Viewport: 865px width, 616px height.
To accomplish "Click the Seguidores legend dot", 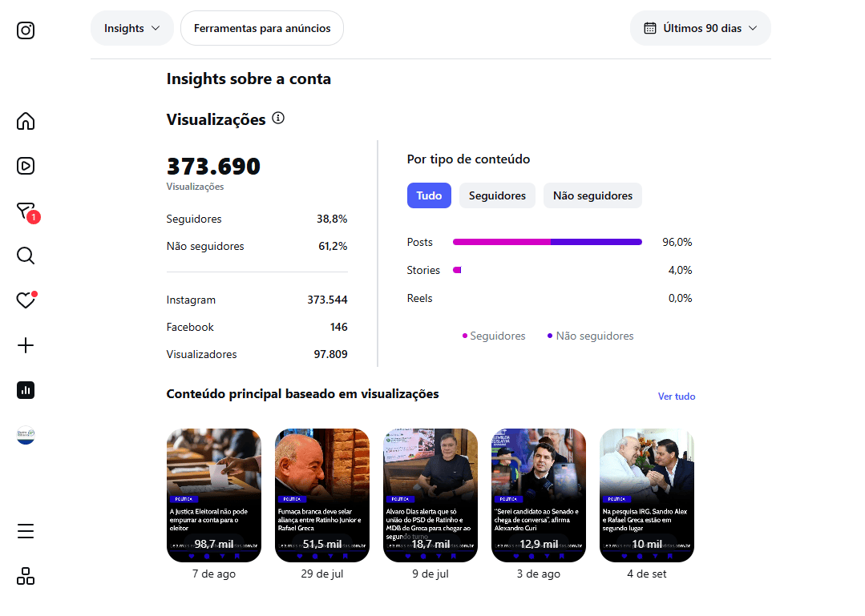I will coord(465,336).
